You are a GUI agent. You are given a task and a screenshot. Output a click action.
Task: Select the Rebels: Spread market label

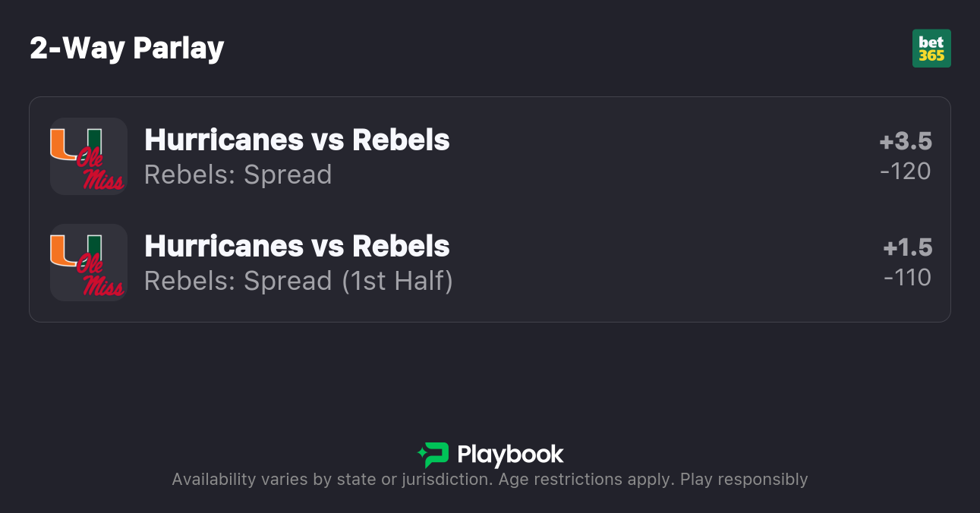pyautogui.click(x=238, y=175)
